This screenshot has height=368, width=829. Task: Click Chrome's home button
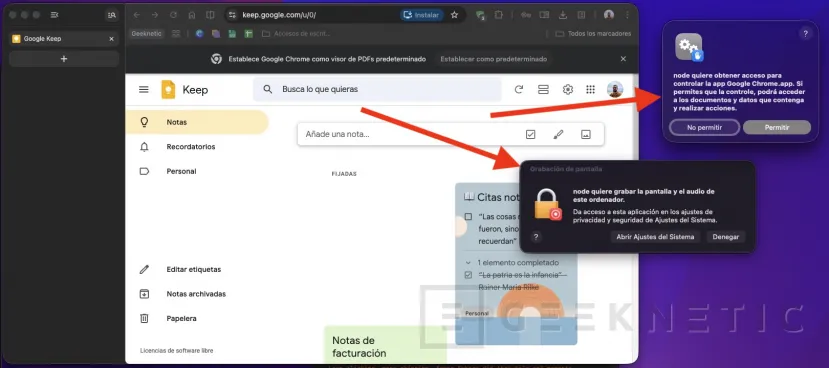pos(192,15)
